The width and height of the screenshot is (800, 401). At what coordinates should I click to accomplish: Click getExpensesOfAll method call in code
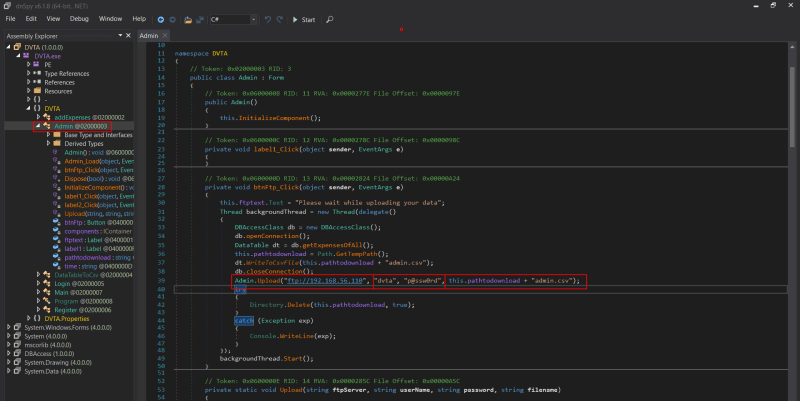335,245
